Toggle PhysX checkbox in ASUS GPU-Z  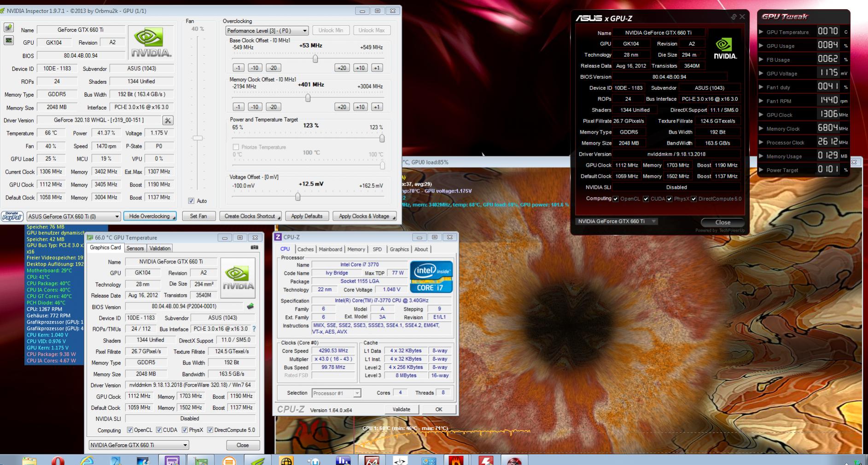pyautogui.click(x=670, y=199)
